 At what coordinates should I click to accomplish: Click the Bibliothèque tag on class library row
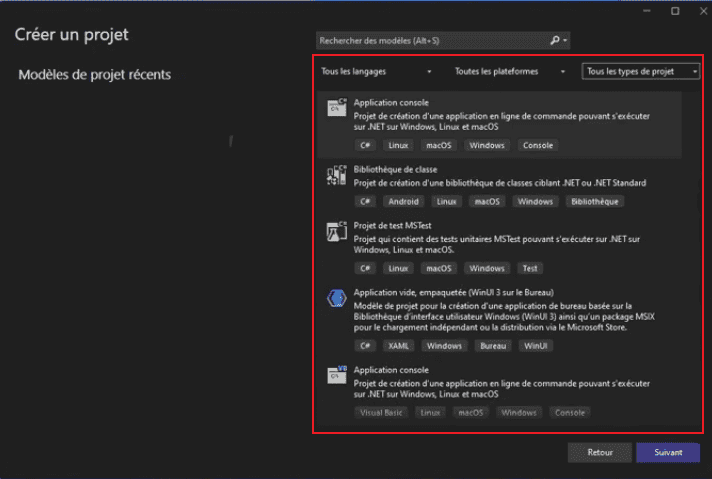pyautogui.click(x=595, y=202)
